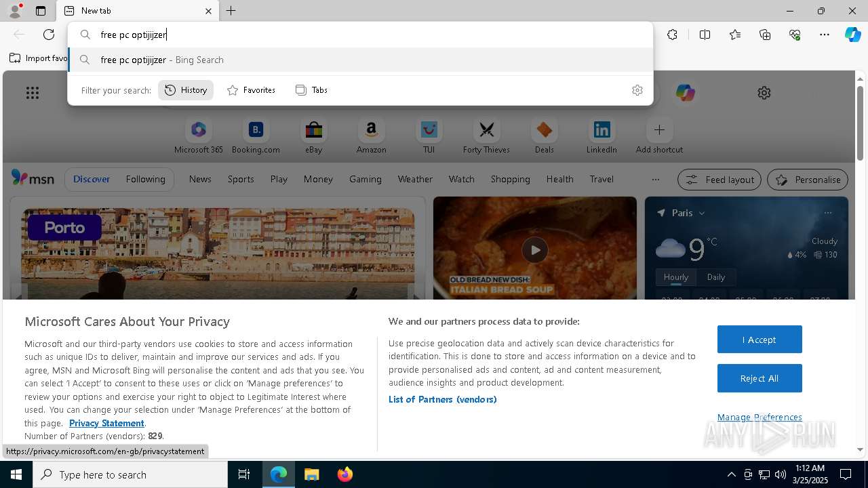The height and width of the screenshot is (488, 868).
Task: Open the Health category
Action: coord(559,179)
